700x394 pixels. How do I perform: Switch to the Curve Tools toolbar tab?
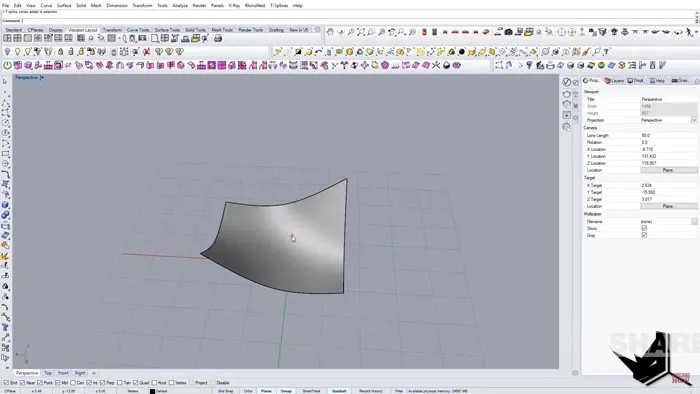pyautogui.click(x=138, y=30)
